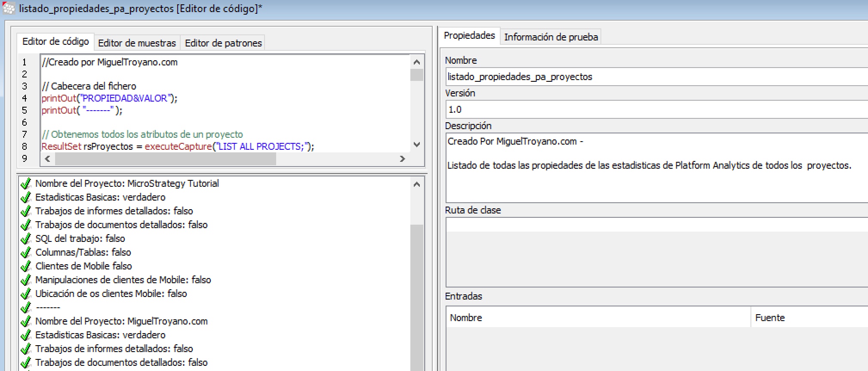The width and height of the screenshot is (868, 371).
Task: Click check icon beside Ubicación de os clientes
Action: [x=26, y=294]
